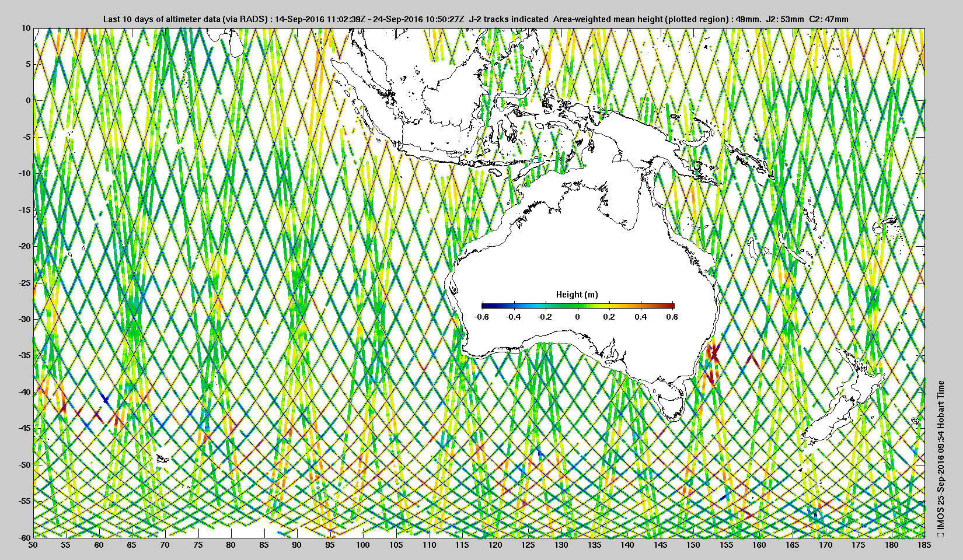
Task: Click longitude axis label 55
Action: coord(67,545)
